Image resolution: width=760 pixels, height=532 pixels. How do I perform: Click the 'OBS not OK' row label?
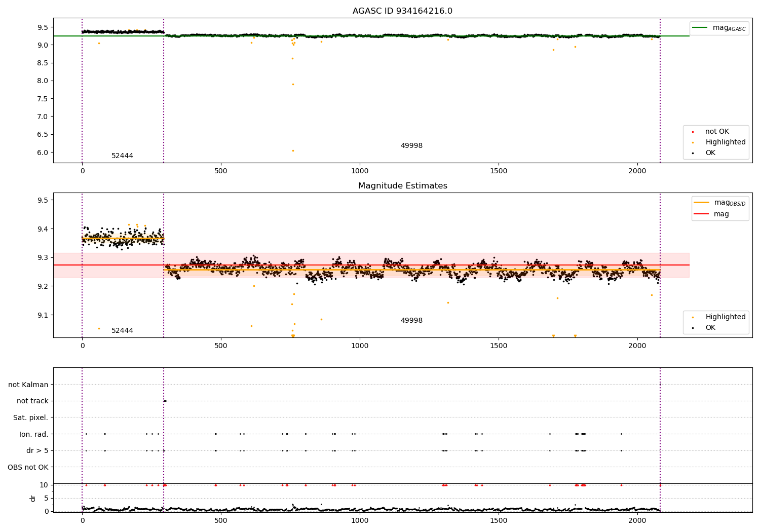28,467
